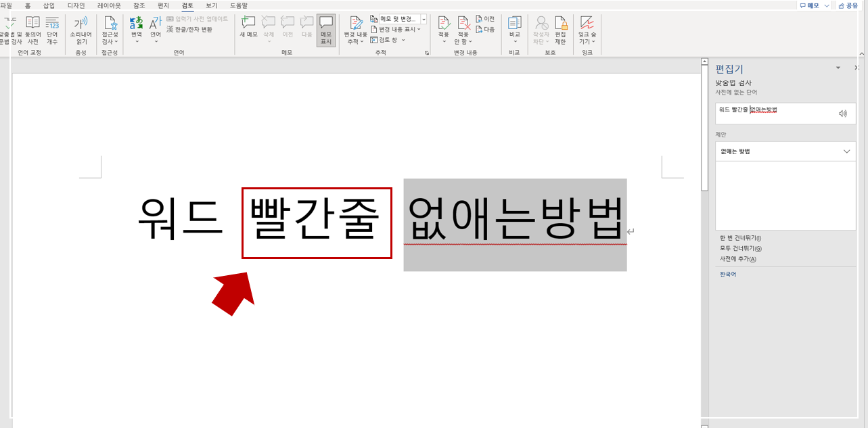Open the 언어 language menu

[156, 30]
